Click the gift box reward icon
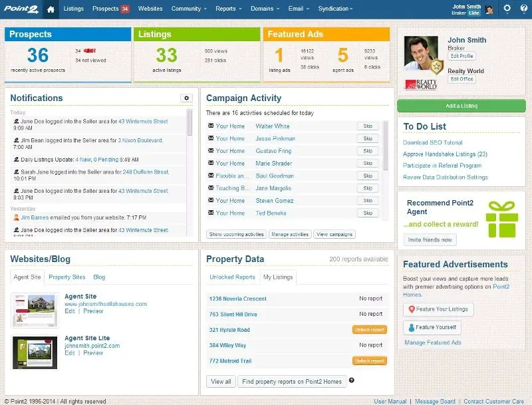 502,219
